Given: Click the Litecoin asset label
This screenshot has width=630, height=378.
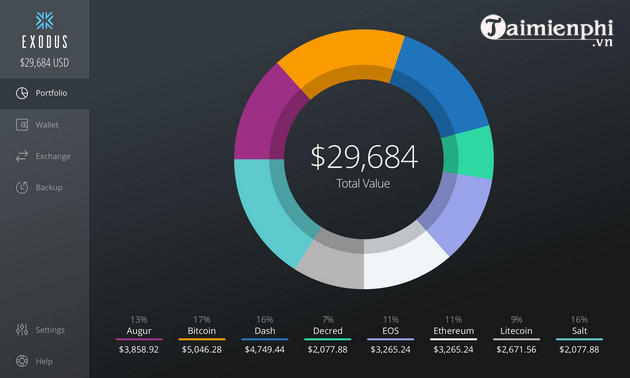Looking at the screenshot, I should pos(516,331).
